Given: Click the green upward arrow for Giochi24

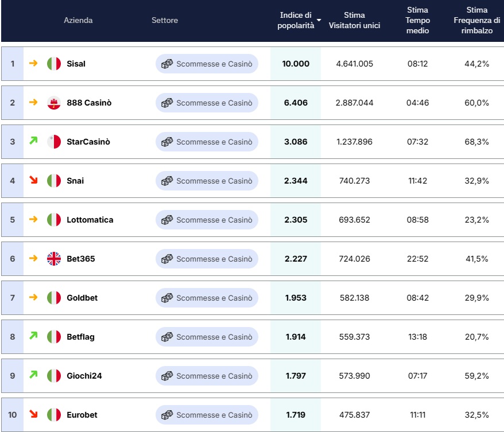Looking at the screenshot, I should click(33, 375).
